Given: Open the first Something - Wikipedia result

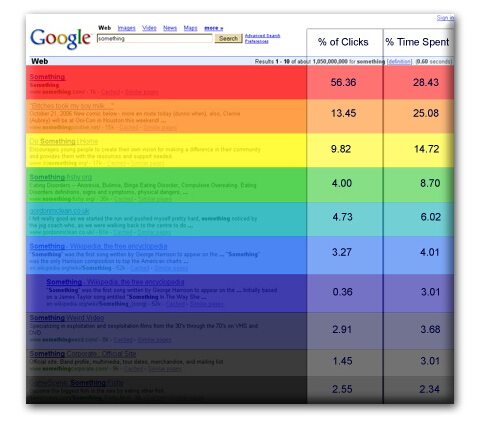Looking at the screenshot, I should (98, 246).
